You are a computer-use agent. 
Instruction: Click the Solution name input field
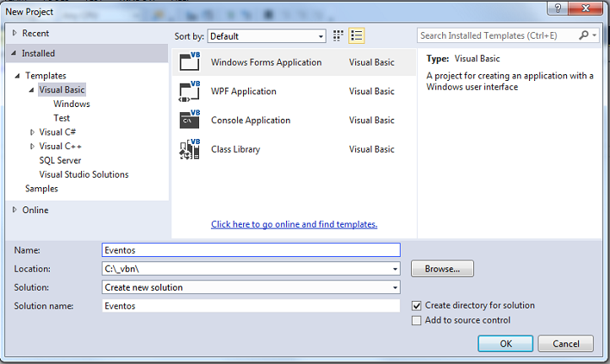coord(251,306)
